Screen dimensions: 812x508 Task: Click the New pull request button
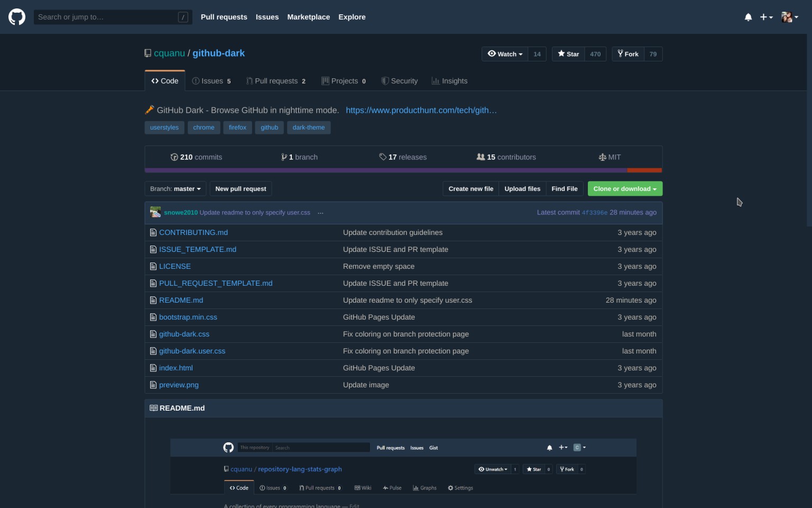[x=241, y=188]
